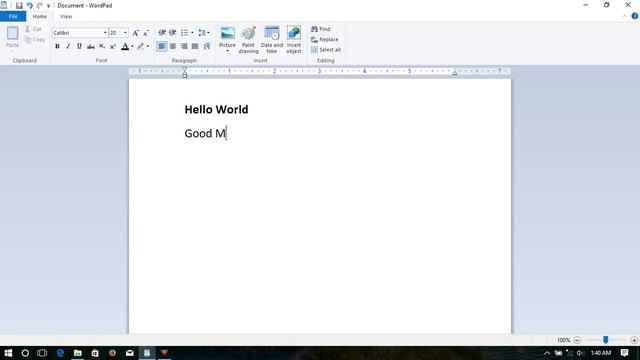This screenshot has height=360, width=640.
Task: Open Firefox from taskbar
Action: point(112,353)
